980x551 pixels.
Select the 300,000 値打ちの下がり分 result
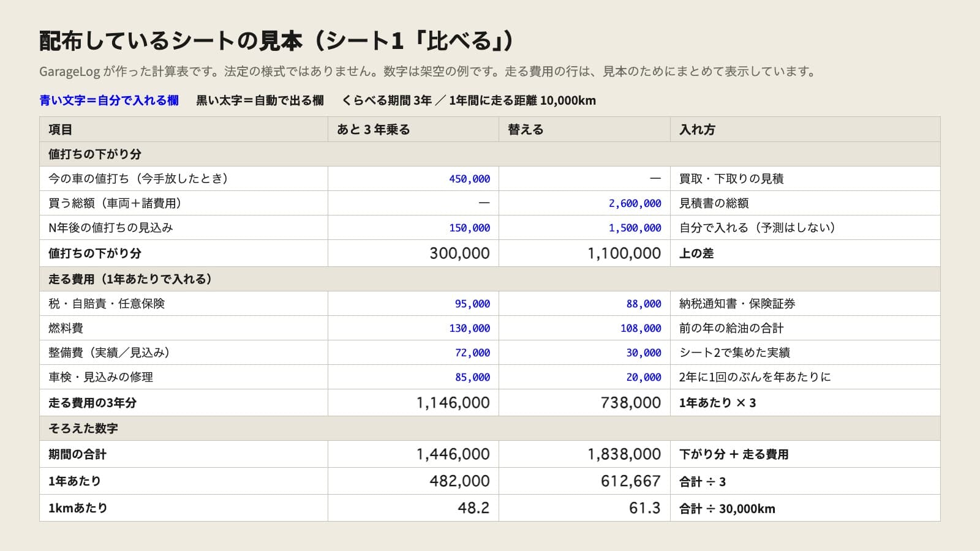[459, 253]
